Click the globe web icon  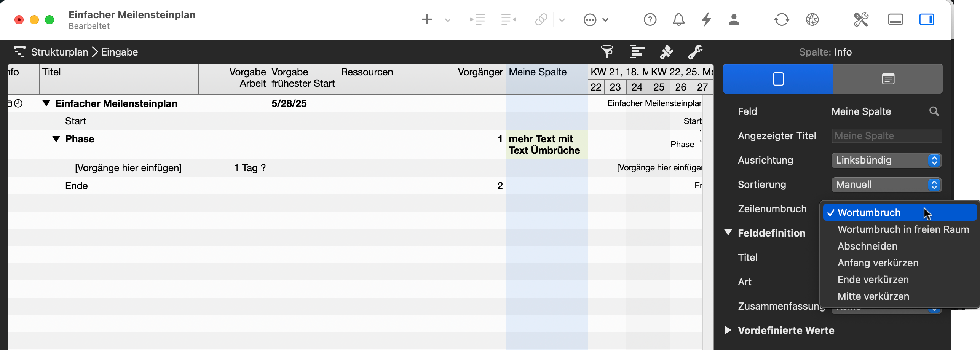pyautogui.click(x=812, y=19)
